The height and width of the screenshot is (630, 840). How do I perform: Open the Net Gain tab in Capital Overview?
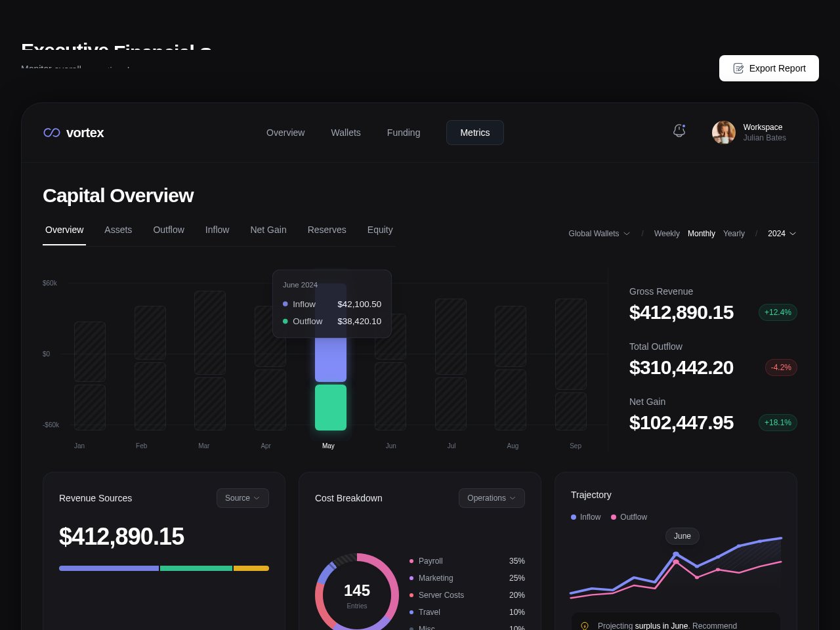click(x=268, y=230)
